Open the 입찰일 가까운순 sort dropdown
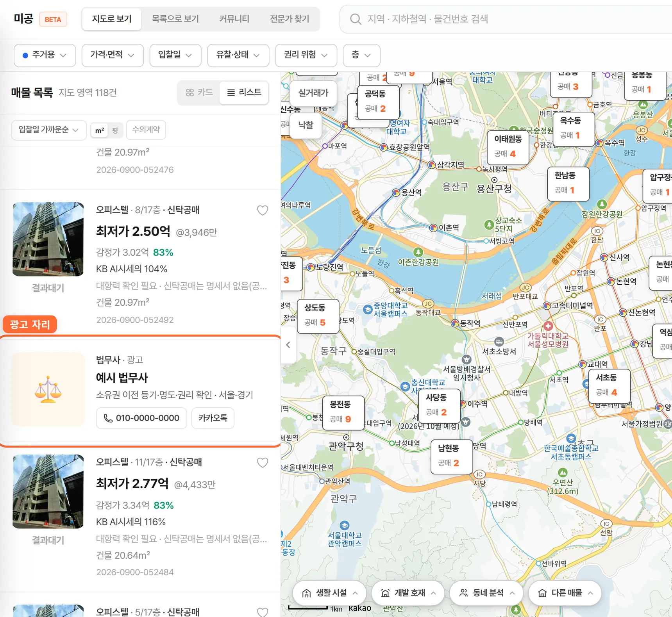 click(49, 130)
